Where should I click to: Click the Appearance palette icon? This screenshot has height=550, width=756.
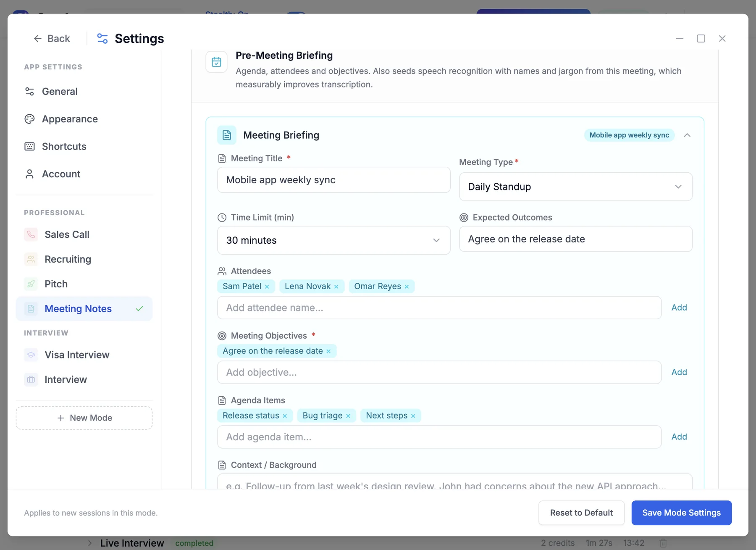click(x=29, y=119)
